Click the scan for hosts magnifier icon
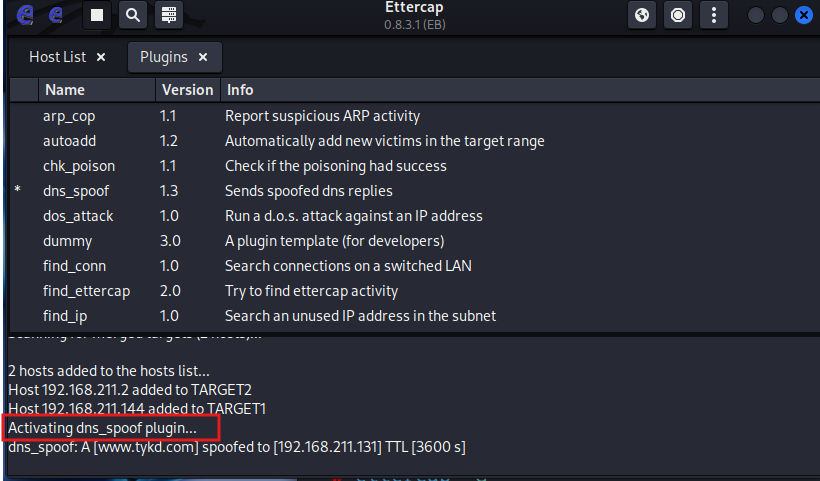Image resolution: width=820 pixels, height=481 pixels. [132, 15]
